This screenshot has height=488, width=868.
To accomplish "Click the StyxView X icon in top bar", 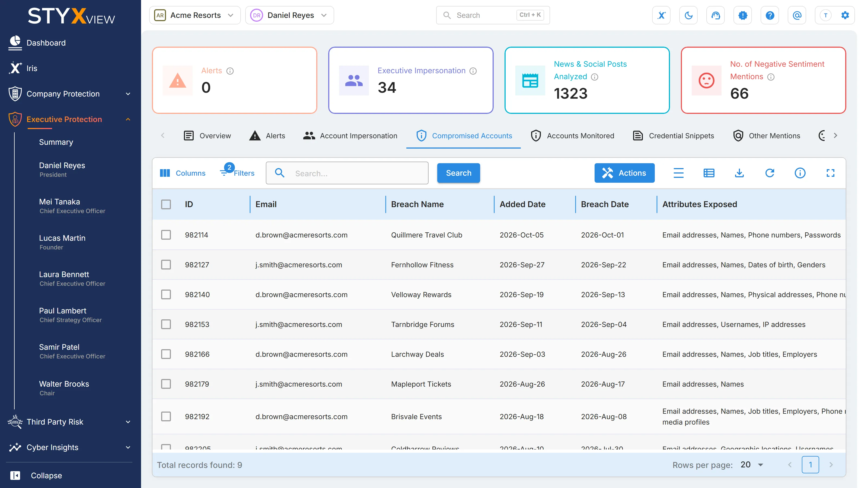I will (661, 15).
